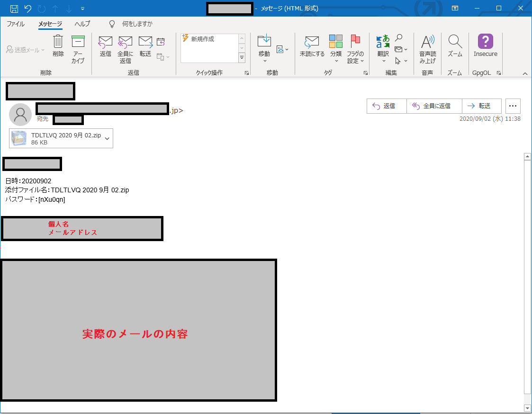
Task: Open the select cursor dropdown
Action: pos(401,61)
